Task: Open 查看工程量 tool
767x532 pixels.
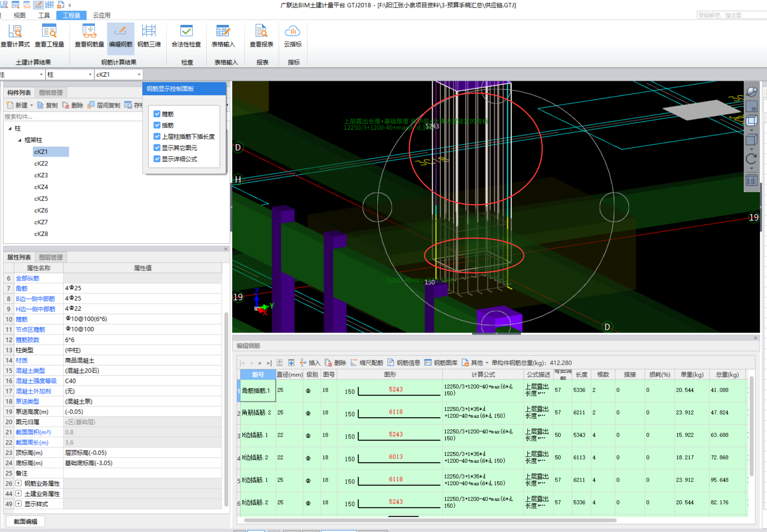Action: tap(49, 36)
